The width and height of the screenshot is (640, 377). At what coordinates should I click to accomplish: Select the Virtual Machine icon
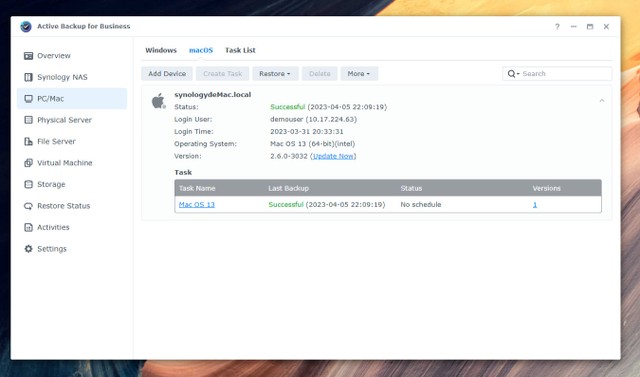pos(28,163)
